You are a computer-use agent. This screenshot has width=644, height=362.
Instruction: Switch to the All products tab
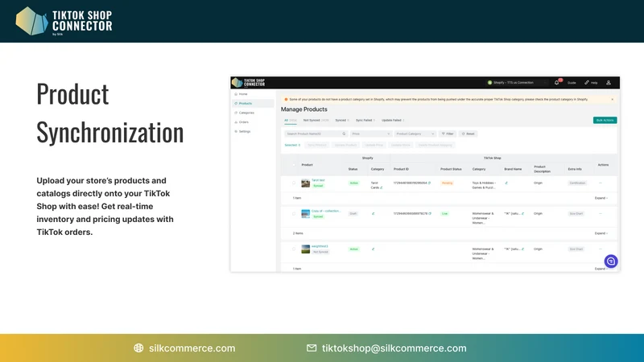[291, 120]
